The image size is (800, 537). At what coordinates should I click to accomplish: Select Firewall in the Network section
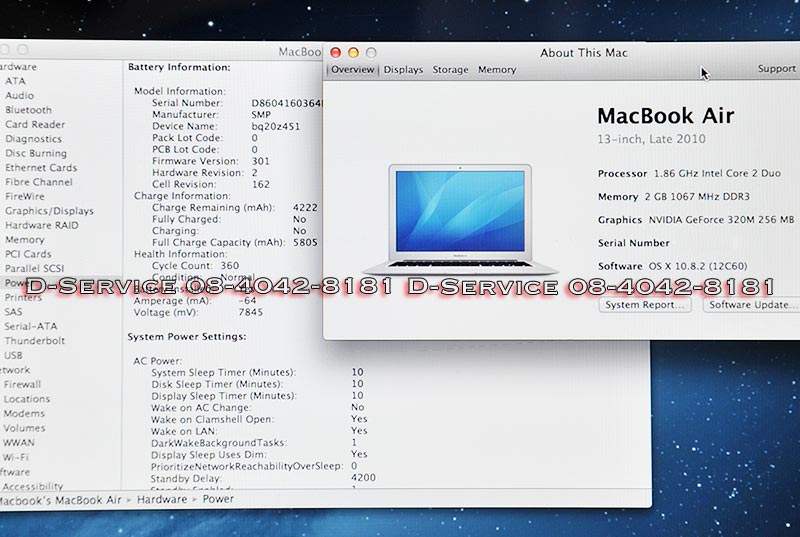pos(22,385)
